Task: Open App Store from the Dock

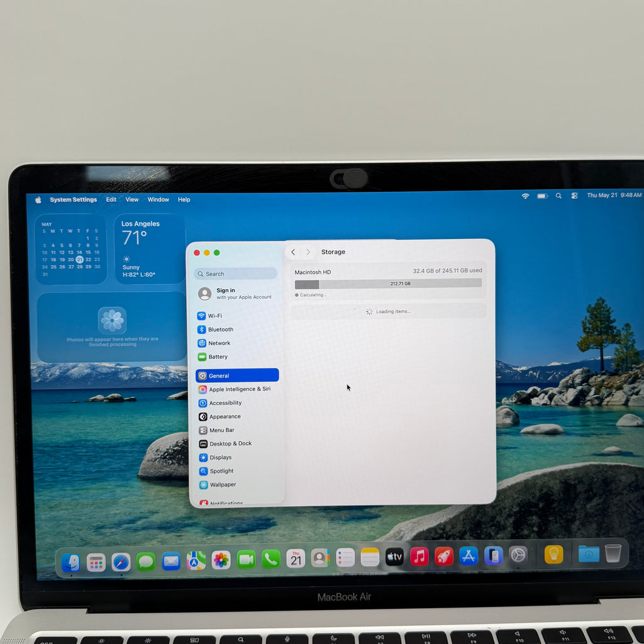Action: 469,556
